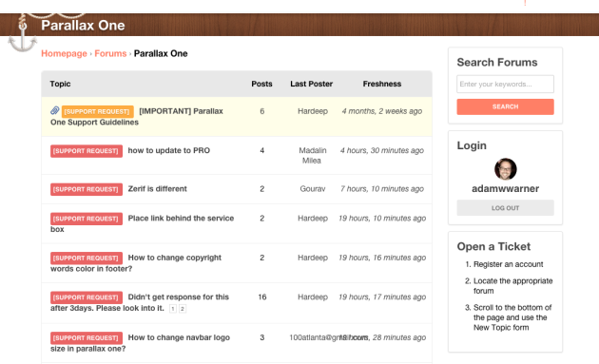Click the Login heading
The height and width of the screenshot is (364, 599).
click(472, 145)
